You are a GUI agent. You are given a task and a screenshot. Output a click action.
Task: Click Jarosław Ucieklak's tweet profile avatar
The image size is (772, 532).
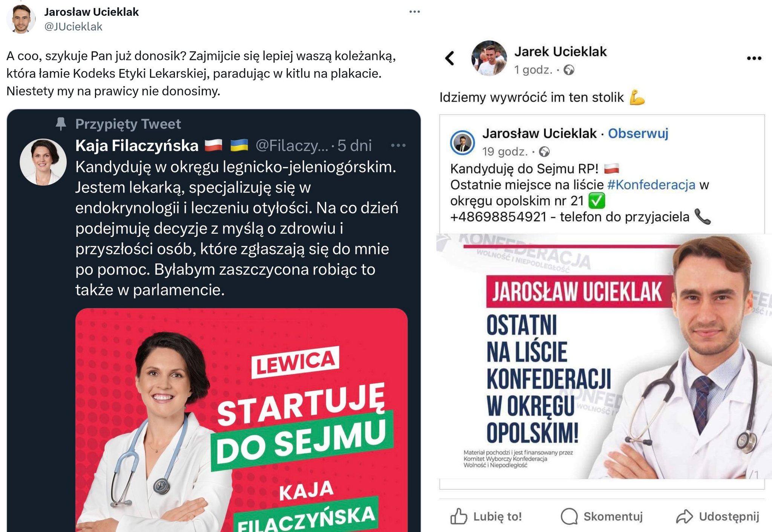pyautogui.click(x=21, y=19)
